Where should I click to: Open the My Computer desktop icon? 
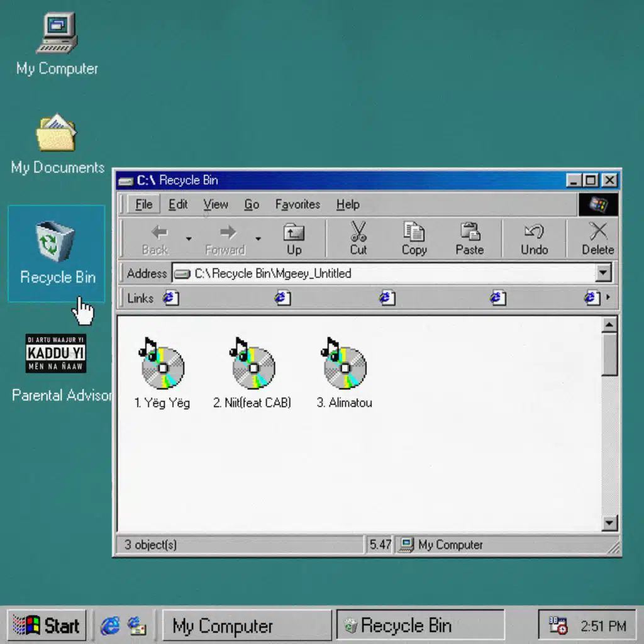pyautogui.click(x=57, y=35)
